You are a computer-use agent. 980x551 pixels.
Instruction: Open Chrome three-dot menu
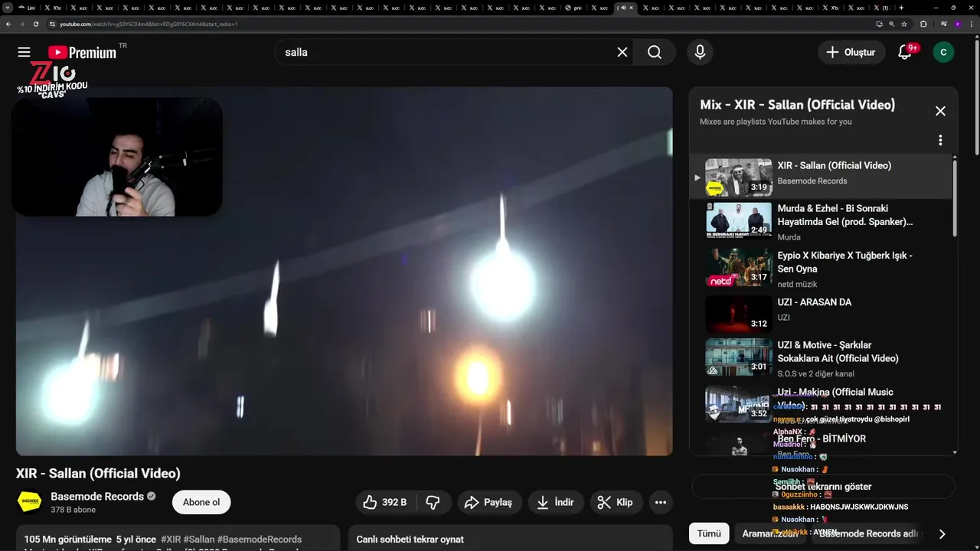(x=972, y=24)
